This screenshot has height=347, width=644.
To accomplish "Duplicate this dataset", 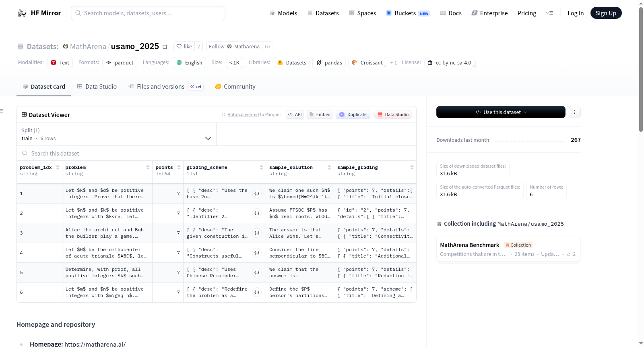I will point(353,114).
